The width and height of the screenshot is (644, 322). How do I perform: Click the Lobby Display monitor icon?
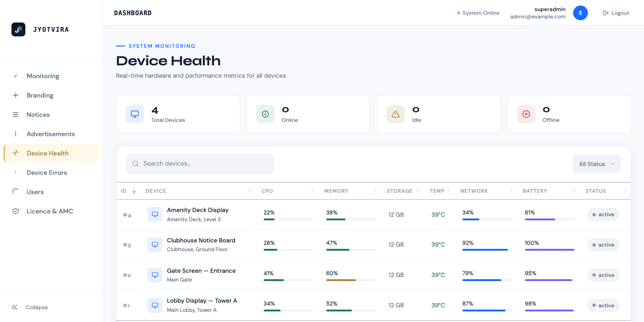(155, 305)
